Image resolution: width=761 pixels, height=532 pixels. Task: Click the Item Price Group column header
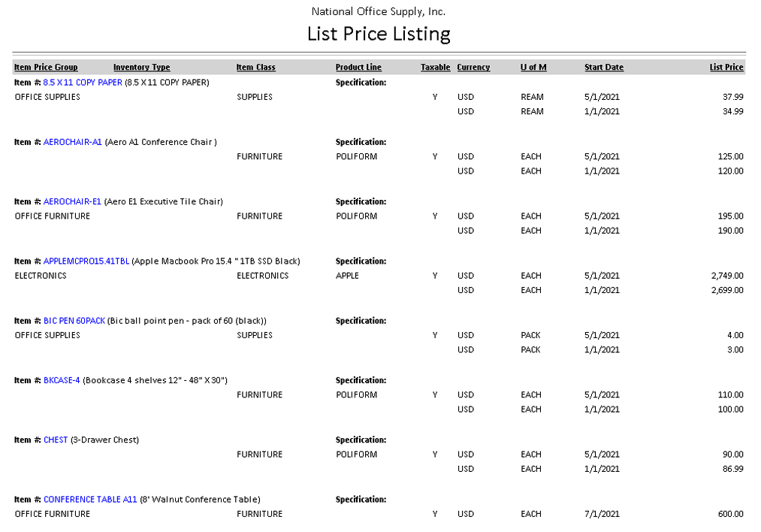tap(46, 68)
